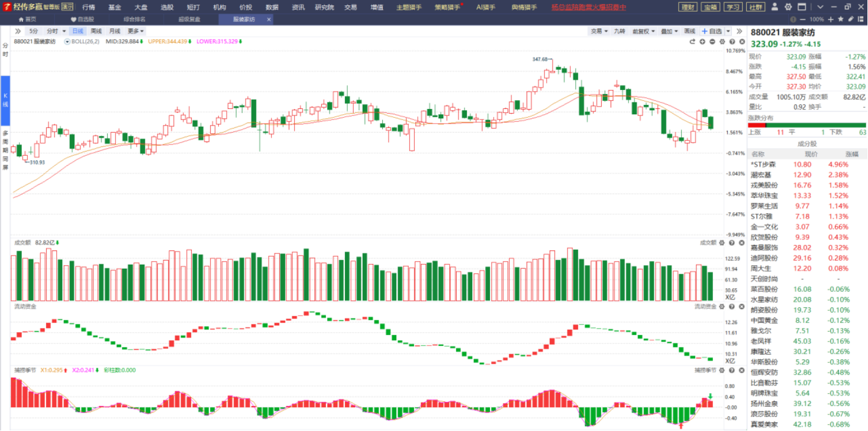Viewport: 868px width, 431px height.
Task: Open the 选股 menu
Action: point(167,7)
